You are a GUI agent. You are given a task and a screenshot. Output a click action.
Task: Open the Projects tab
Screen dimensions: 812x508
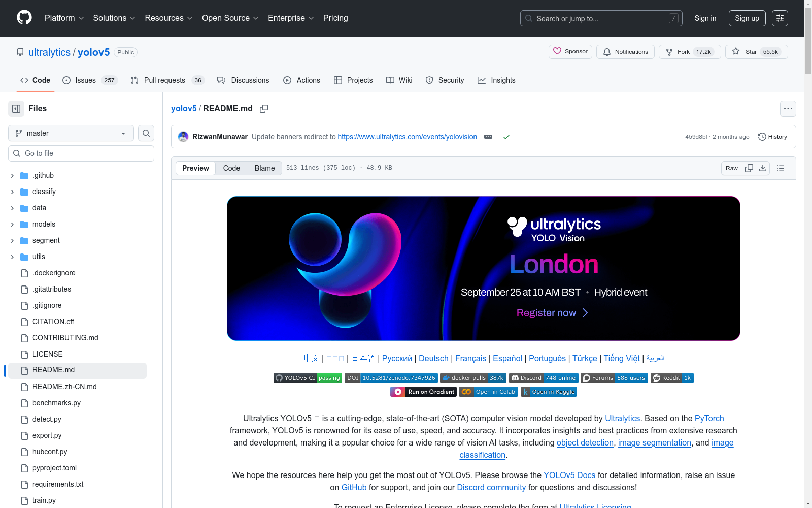coord(353,80)
